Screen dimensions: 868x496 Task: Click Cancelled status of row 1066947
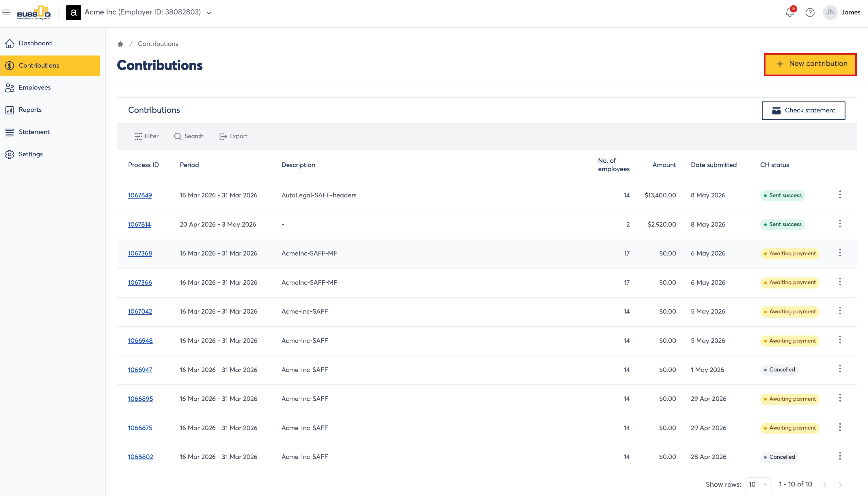click(x=779, y=370)
